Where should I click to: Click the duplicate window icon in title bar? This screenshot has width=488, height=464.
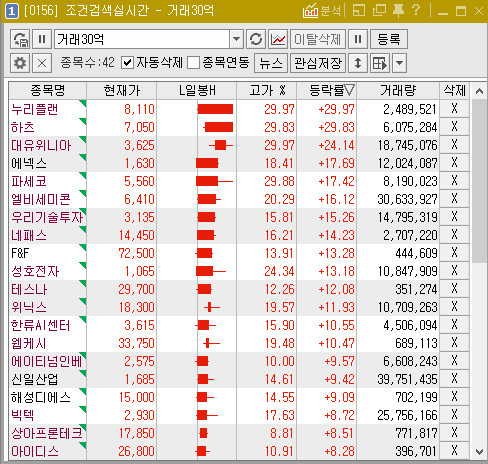pos(379,11)
